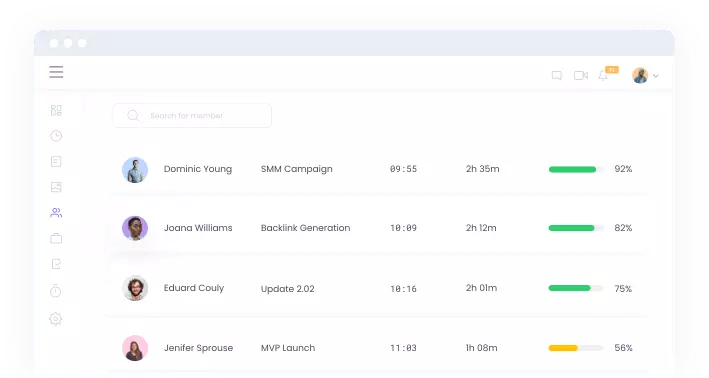709x378 pixels.
Task: Click Joana Williams's avatar
Action: click(x=135, y=228)
